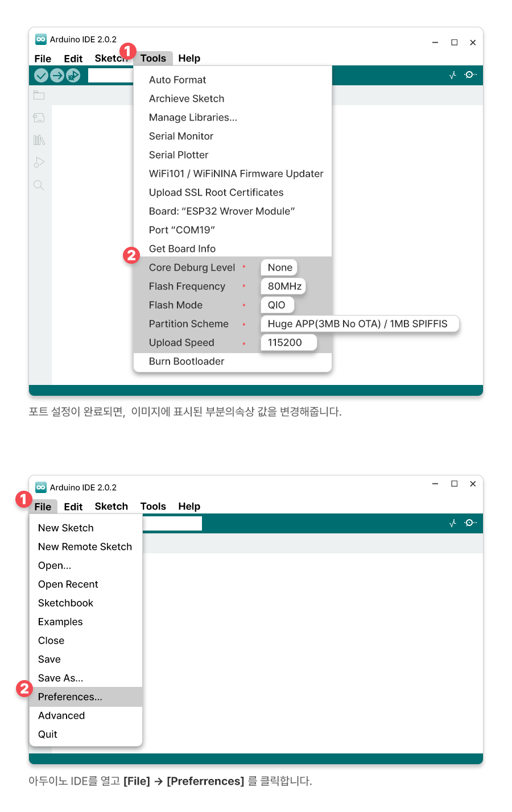The image size is (512, 812).
Task: Open Boards Manager from the left sidebar
Action: coord(39,118)
